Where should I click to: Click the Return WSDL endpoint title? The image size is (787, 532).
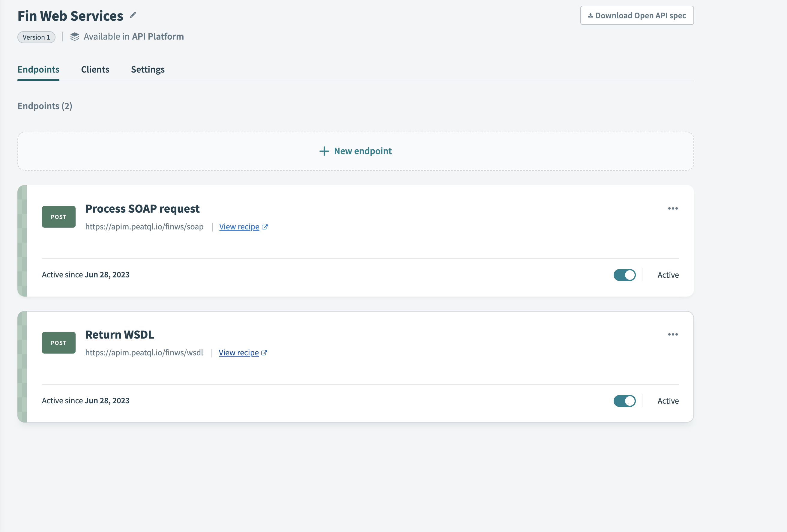[x=120, y=335]
